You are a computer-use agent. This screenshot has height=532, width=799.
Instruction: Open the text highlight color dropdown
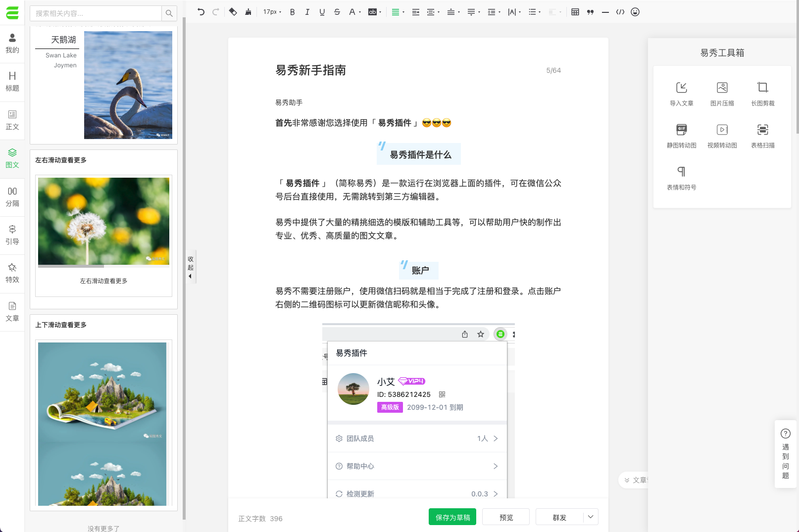click(x=375, y=12)
